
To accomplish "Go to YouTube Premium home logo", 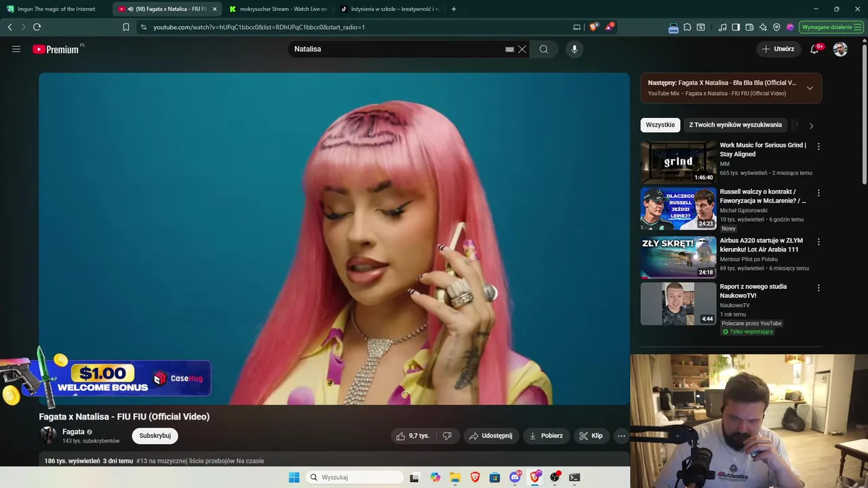I will [57, 49].
